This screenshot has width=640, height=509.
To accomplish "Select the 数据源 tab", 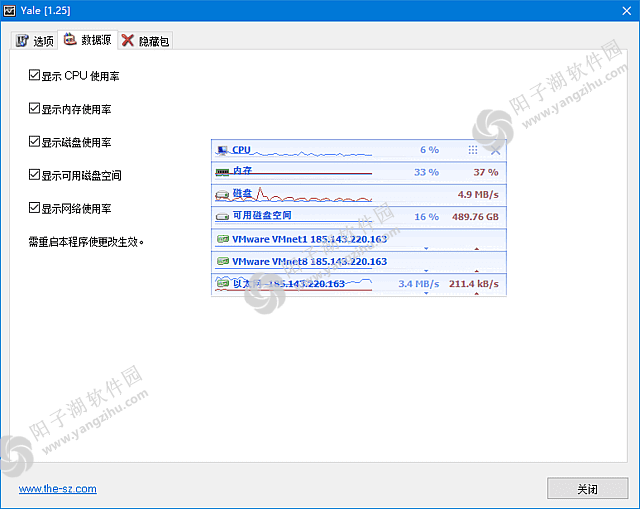I will (88, 40).
